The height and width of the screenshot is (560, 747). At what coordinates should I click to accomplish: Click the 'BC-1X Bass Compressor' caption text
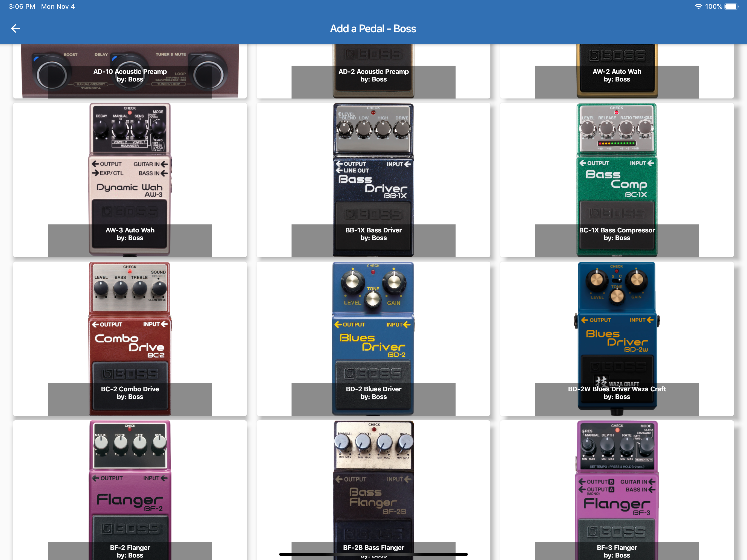[x=617, y=230]
